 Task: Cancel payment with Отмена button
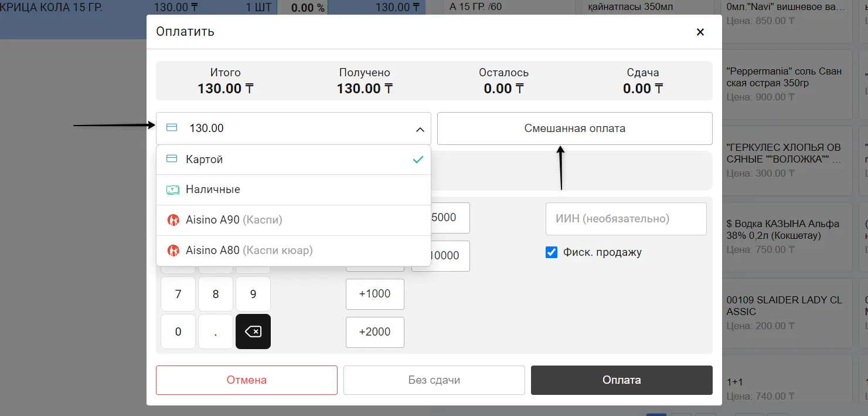(246, 380)
